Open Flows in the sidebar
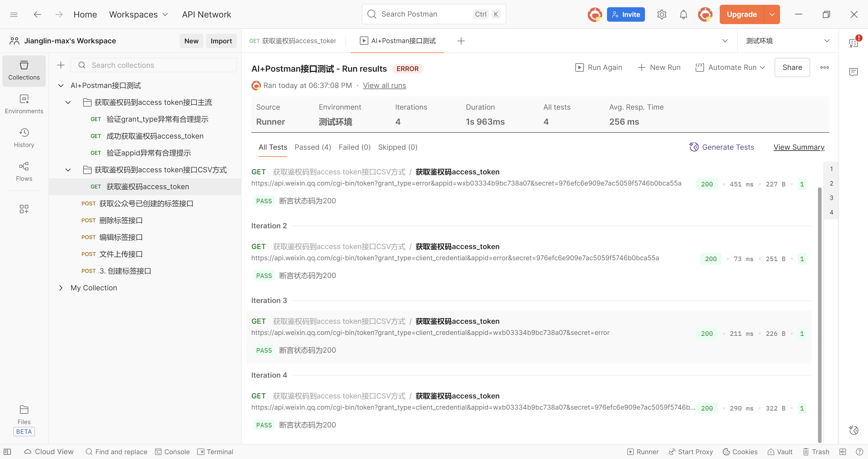 point(24,172)
